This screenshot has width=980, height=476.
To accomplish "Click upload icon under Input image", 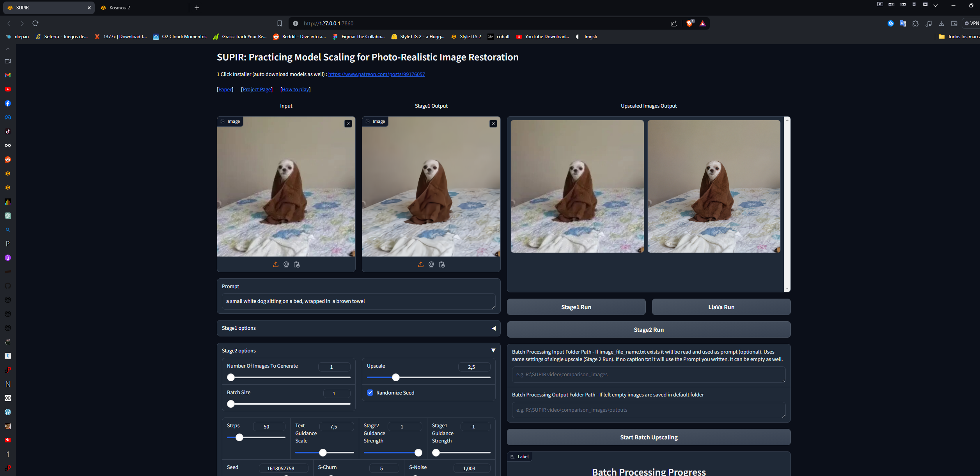I will click(276, 264).
